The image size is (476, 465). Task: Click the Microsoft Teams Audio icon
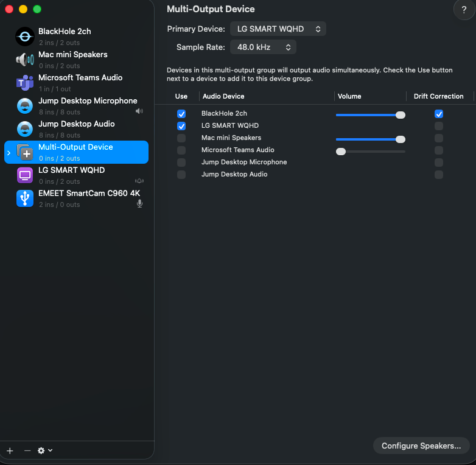click(25, 83)
